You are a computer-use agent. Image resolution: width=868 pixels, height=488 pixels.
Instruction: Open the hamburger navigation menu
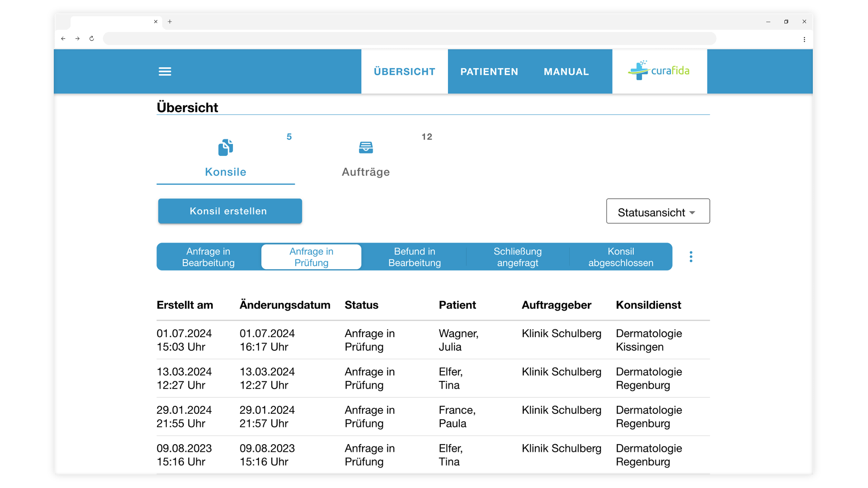[x=165, y=71]
